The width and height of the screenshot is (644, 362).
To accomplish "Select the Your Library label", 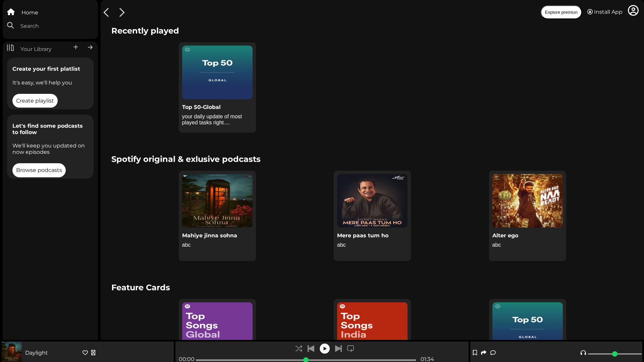I will pos(36,49).
